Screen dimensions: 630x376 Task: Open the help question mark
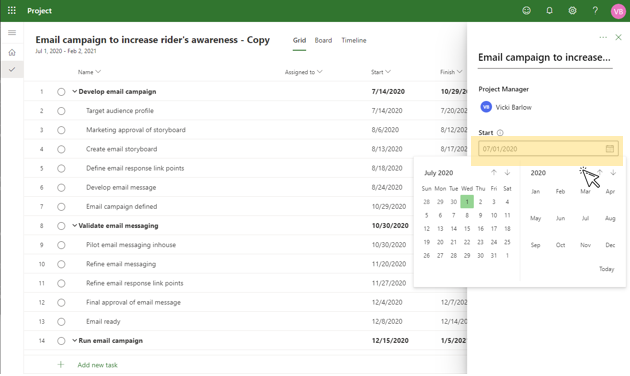(x=595, y=11)
